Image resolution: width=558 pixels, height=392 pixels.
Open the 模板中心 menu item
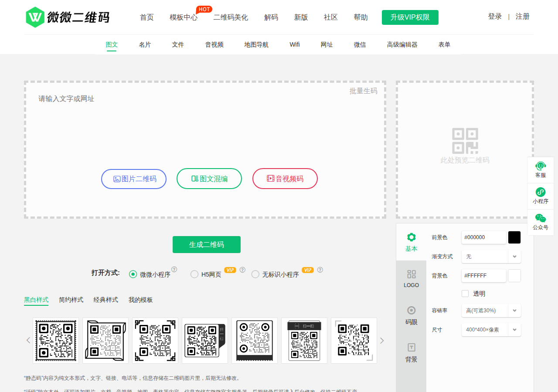(184, 17)
